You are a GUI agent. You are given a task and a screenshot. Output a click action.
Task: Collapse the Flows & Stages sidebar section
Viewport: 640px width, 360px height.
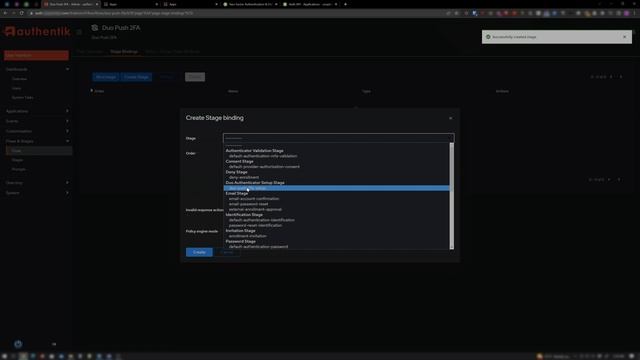(x=37, y=141)
